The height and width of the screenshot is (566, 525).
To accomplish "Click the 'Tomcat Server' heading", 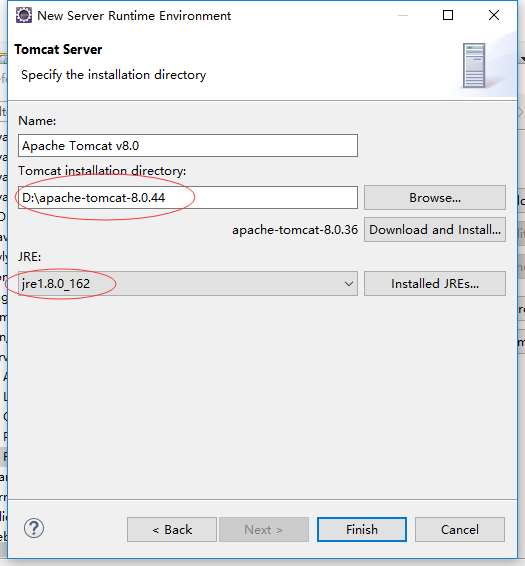I will point(58,49).
